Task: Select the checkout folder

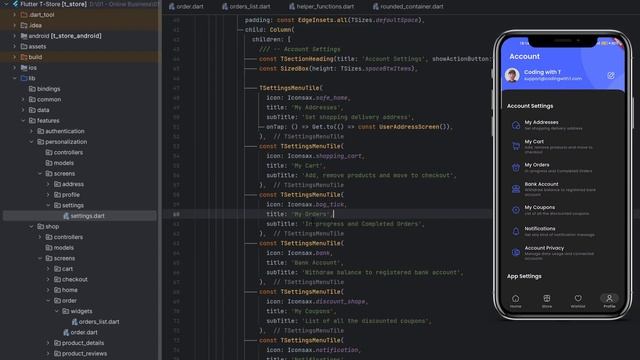Action: (x=71, y=280)
